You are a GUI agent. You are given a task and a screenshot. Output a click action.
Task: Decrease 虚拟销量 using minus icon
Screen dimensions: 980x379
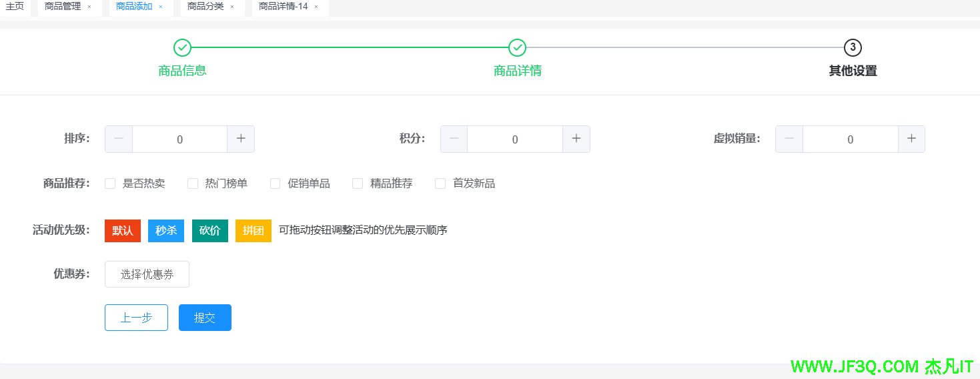(x=789, y=139)
